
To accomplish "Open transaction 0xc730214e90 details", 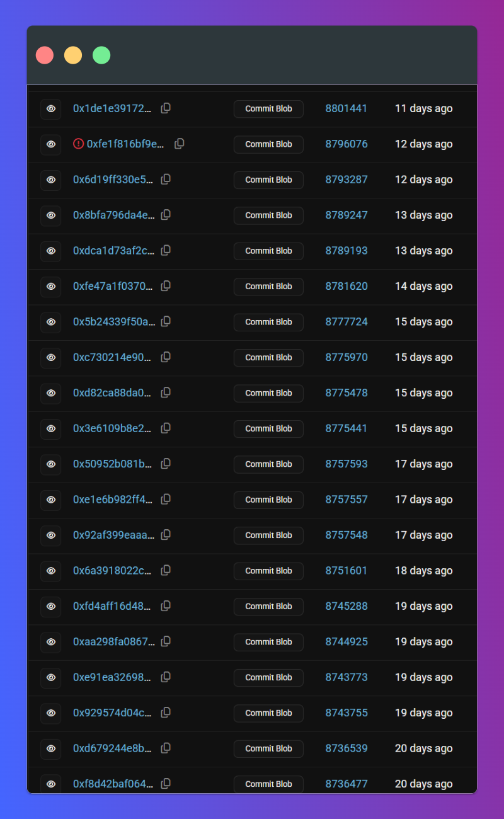I will point(112,357).
